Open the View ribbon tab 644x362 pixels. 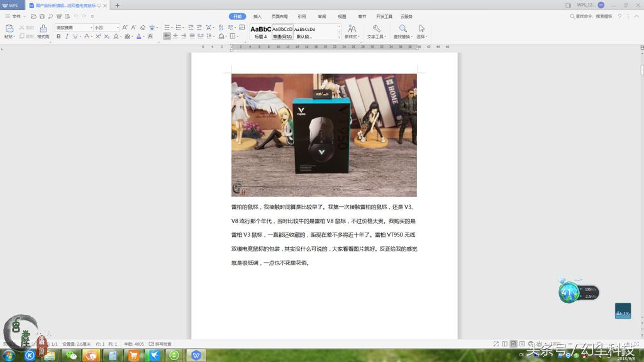tap(341, 16)
